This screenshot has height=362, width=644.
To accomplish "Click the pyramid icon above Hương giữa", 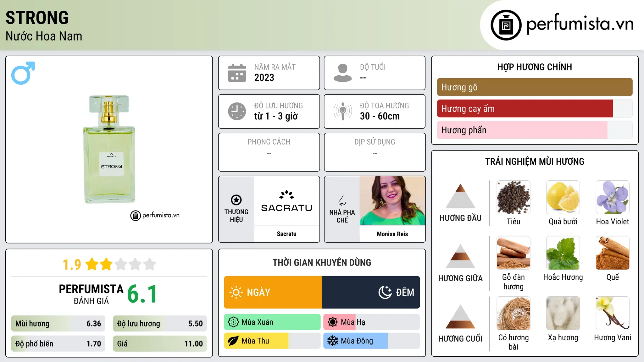I will 460,256.
